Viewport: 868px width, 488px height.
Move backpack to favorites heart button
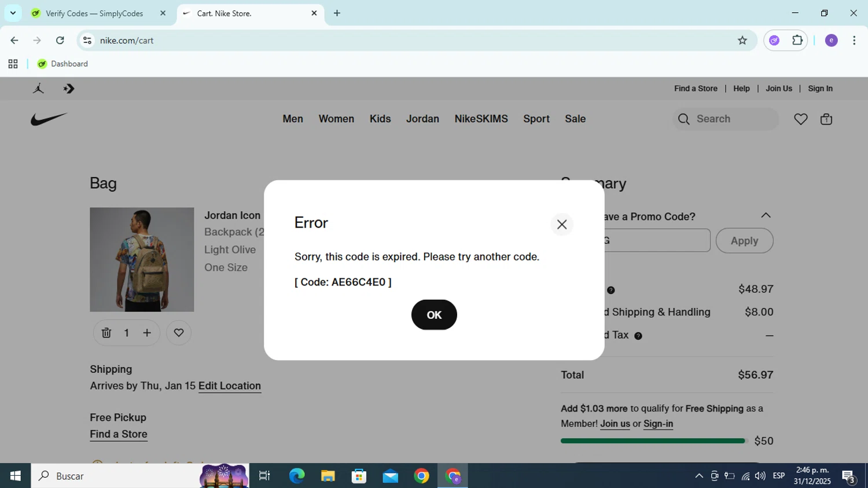pos(179,333)
